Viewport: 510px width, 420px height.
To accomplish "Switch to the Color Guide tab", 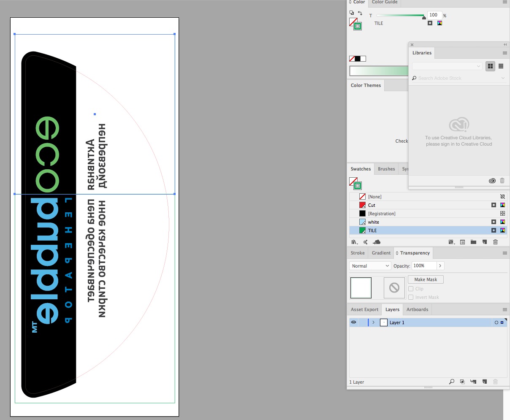I will 385,2.
